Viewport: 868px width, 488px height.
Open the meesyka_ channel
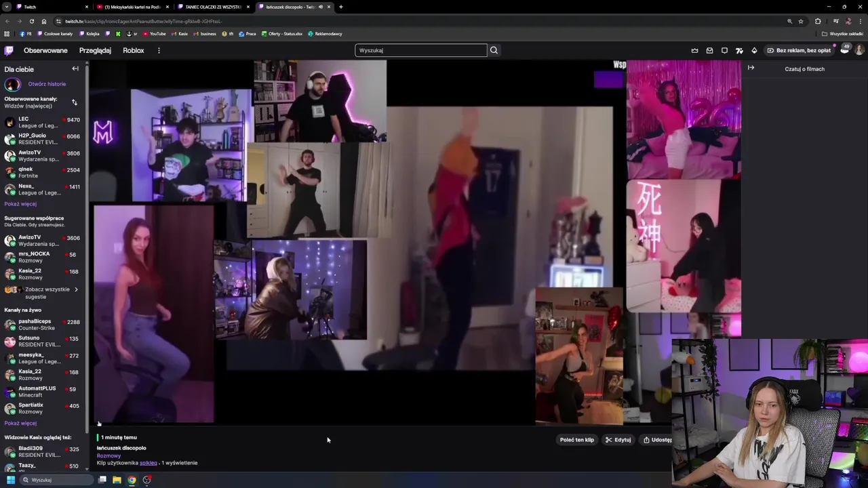click(43, 358)
